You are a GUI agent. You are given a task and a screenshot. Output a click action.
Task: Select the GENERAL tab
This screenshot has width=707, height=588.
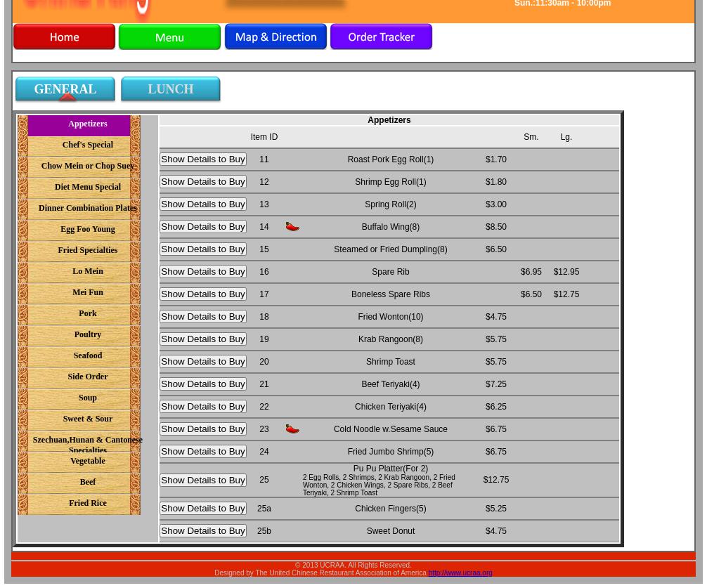coord(65,90)
